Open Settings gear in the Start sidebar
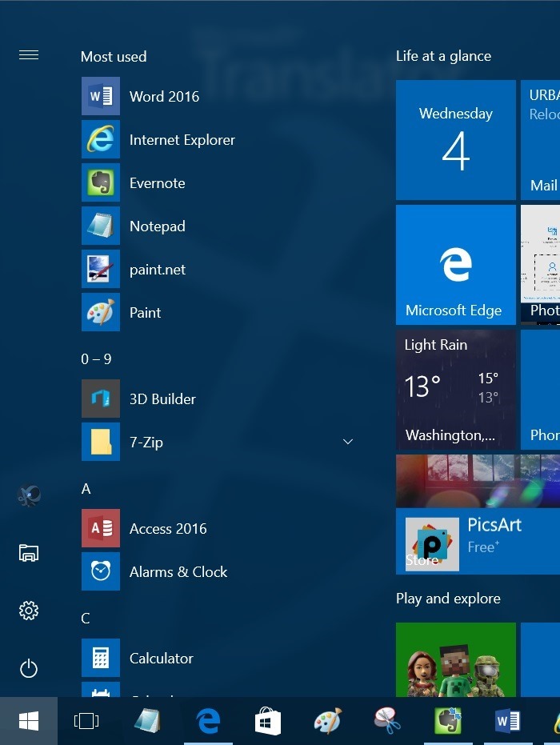560x745 pixels. (x=29, y=611)
